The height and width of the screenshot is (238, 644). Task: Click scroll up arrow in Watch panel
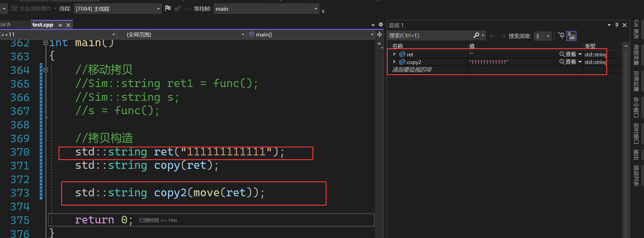point(626,46)
